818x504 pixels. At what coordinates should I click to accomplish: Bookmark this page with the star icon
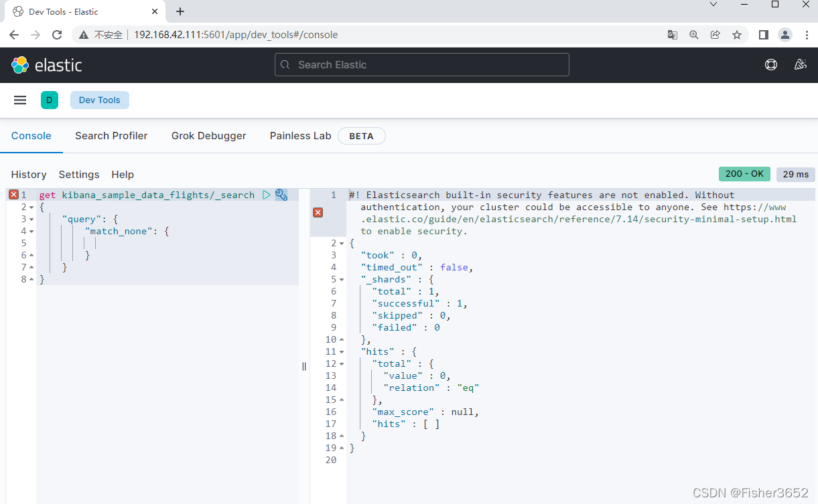pyautogui.click(x=737, y=35)
